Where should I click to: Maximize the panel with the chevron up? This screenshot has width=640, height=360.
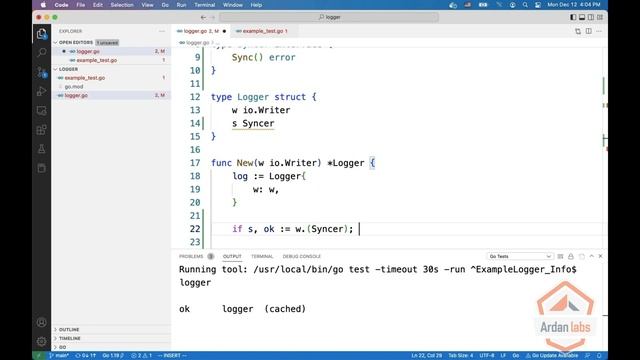tap(591, 256)
